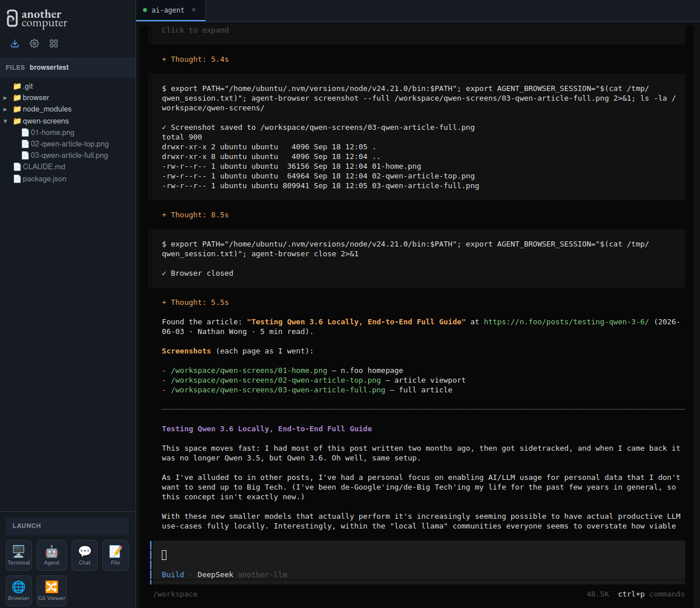This screenshot has height=608, width=700.
Task: Launch the Chat app
Action: [85, 555]
